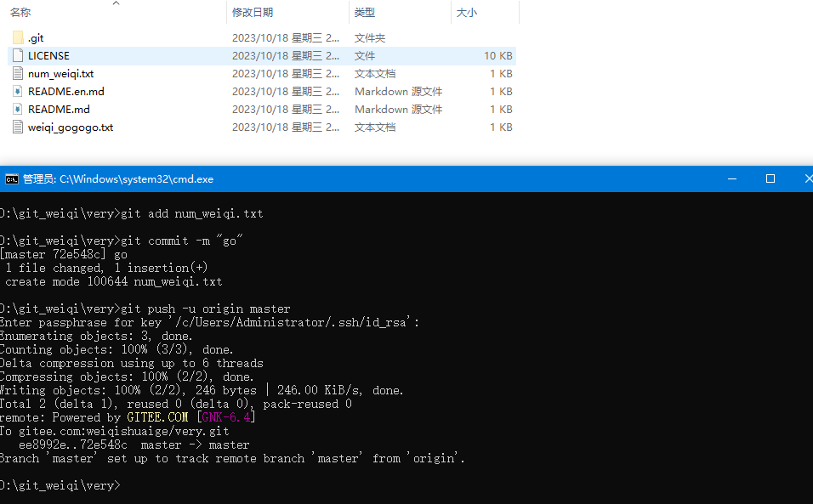813x504 pixels.
Task: Select the README.md Markdown file icon
Action: [x=18, y=110]
